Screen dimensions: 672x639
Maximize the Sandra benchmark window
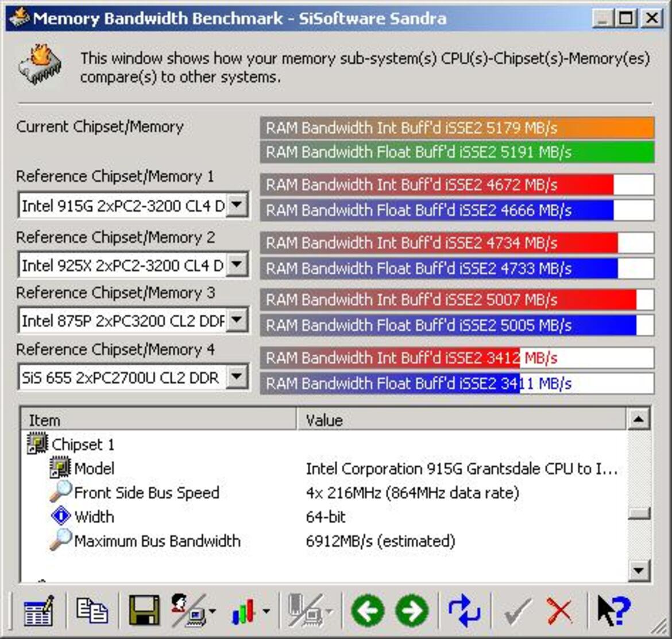pyautogui.click(x=625, y=18)
